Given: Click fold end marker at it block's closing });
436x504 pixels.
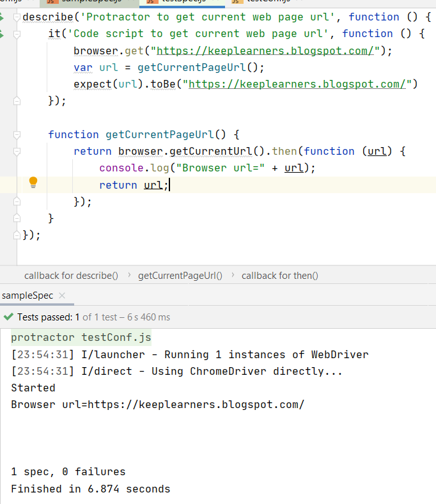Looking at the screenshot, I should click(x=17, y=101).
